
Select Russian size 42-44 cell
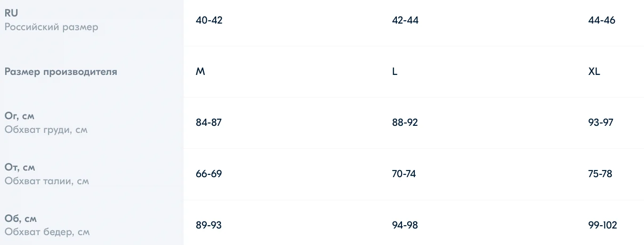pyautogui.click(x=405, y=20)
